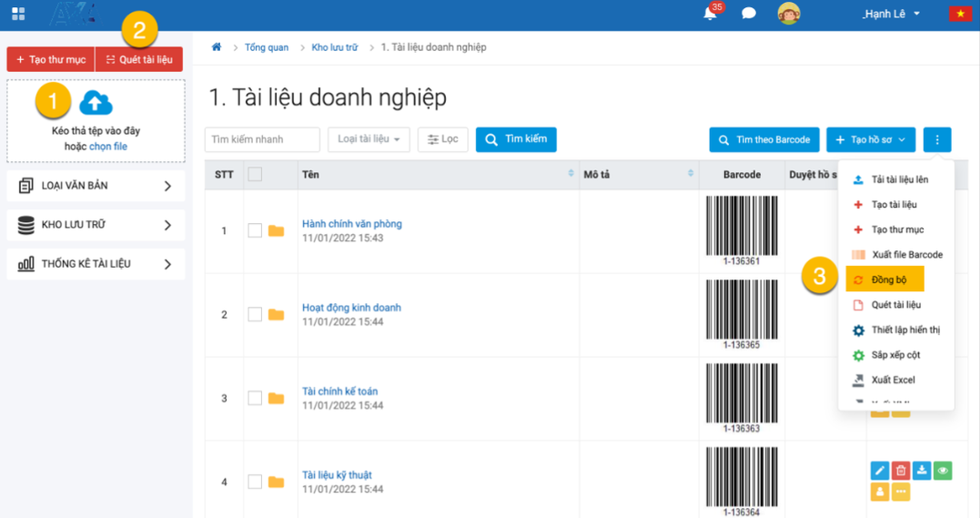Select Tạo thư mục in dropdown menu

pyautogui.click(x=895, y=229)
